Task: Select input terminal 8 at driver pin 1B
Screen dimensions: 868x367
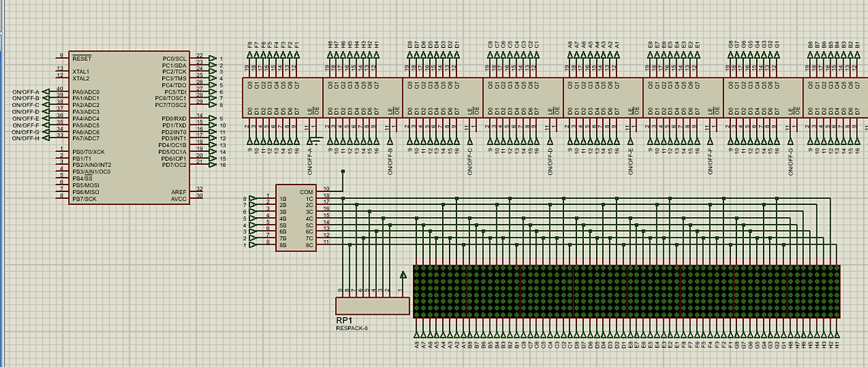Action: point(253,199)
